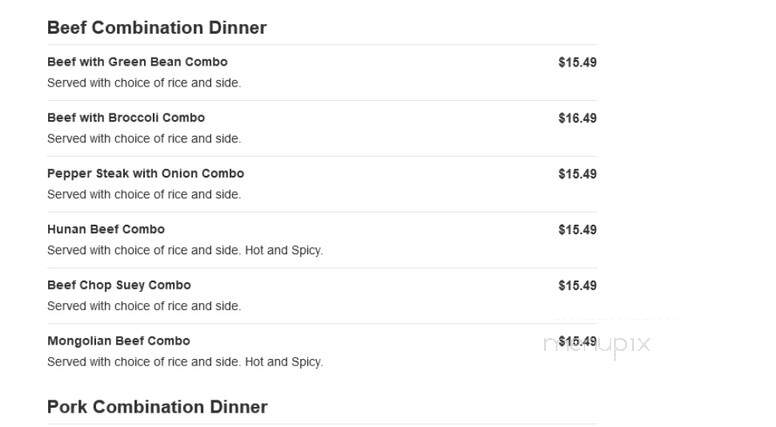This screenshot has height=427, width=776.
Task: Click the Green Bean Combo description text
Action: 144,83
